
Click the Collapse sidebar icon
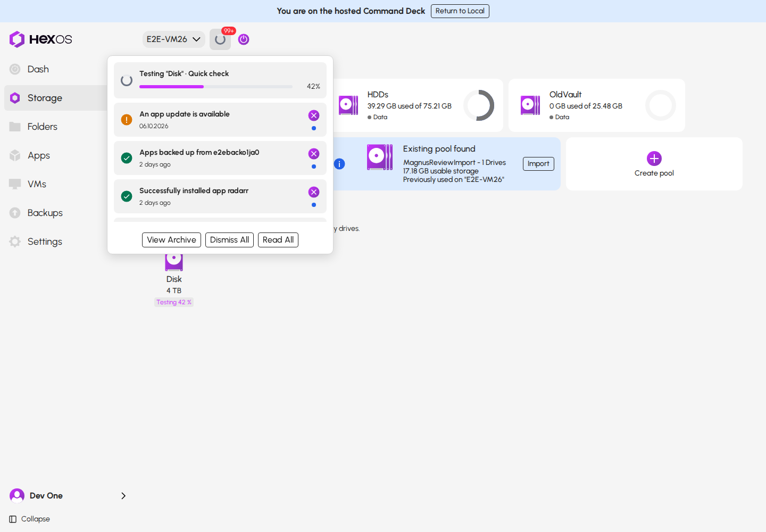pyautogui.click(x=13, y=519)
